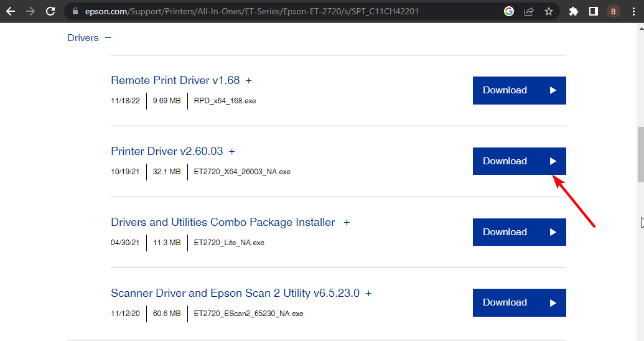Collapse the Drivers section heading

pyautogui.click(x=83, y=38)
